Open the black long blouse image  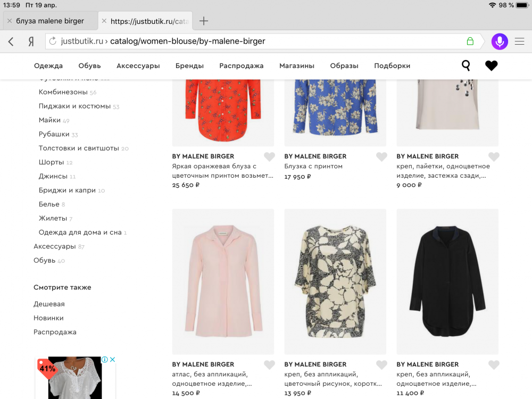(447, 281)
